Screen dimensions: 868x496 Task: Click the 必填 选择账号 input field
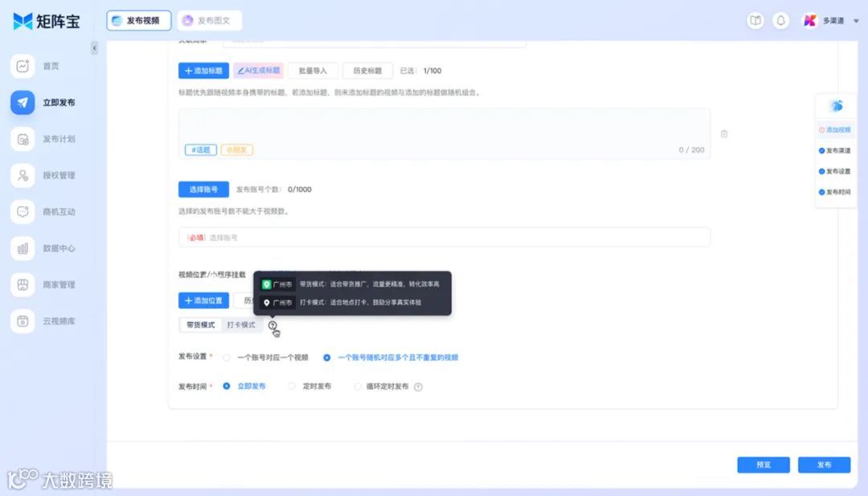(x=442, y=237)
